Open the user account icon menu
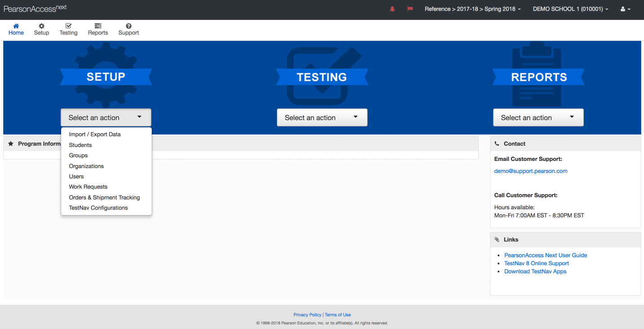The width and height of the screenshot is (644, 329). coord(625,9)
